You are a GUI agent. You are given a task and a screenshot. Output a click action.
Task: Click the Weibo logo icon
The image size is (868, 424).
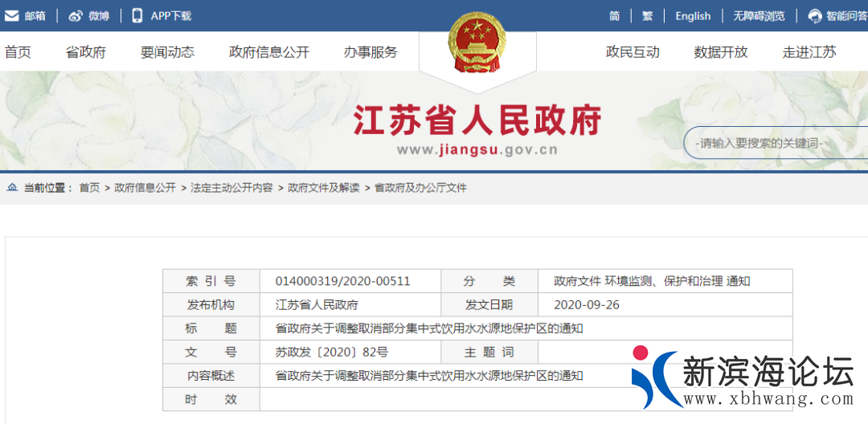click(x=76, y=16)
